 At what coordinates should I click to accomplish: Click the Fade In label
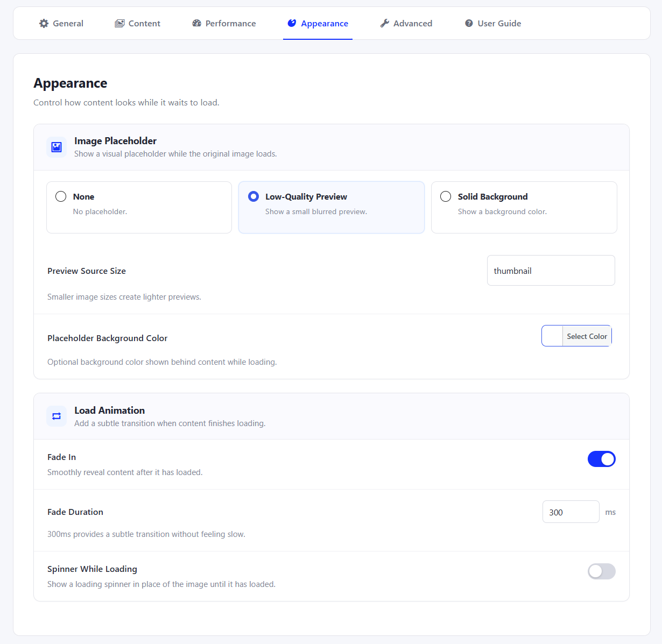[61, 457]
